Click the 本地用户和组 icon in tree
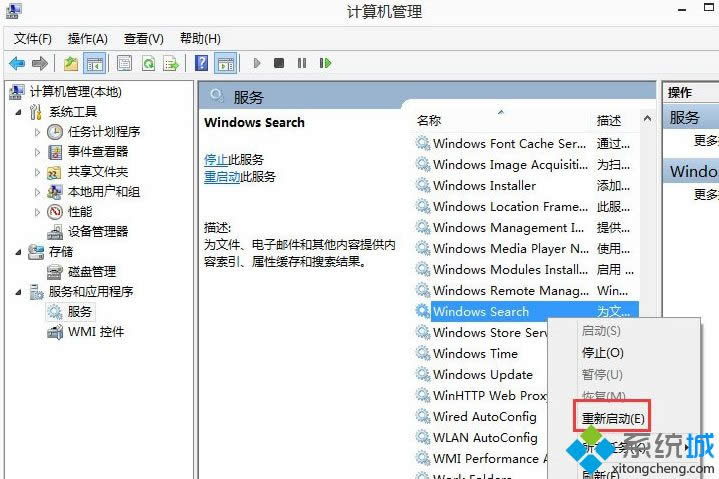719x479 pixels. [55, 192]
